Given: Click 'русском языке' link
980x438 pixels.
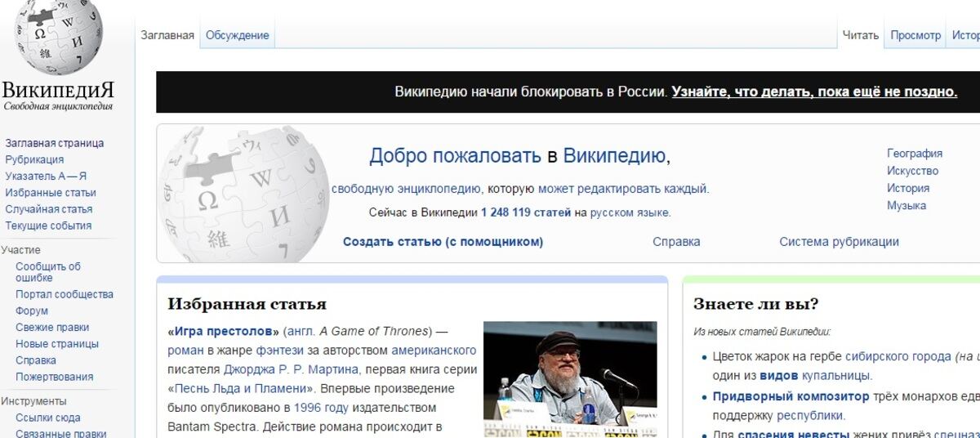Looking at the screenshot, I should tap(629, 212).
